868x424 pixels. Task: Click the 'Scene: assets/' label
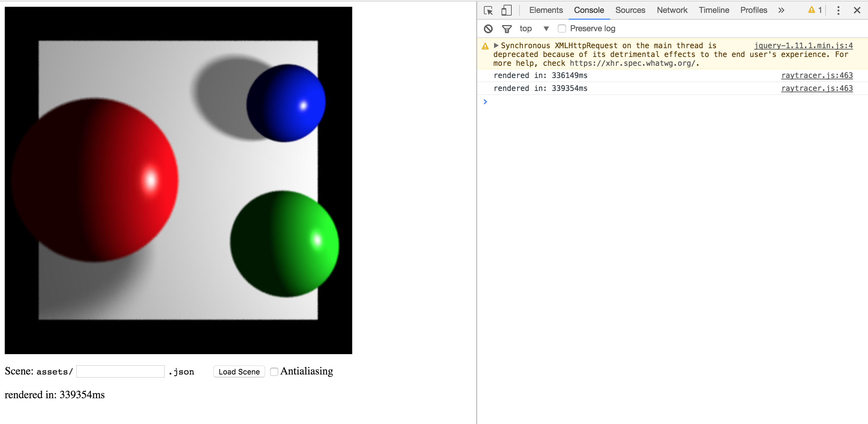39,371
